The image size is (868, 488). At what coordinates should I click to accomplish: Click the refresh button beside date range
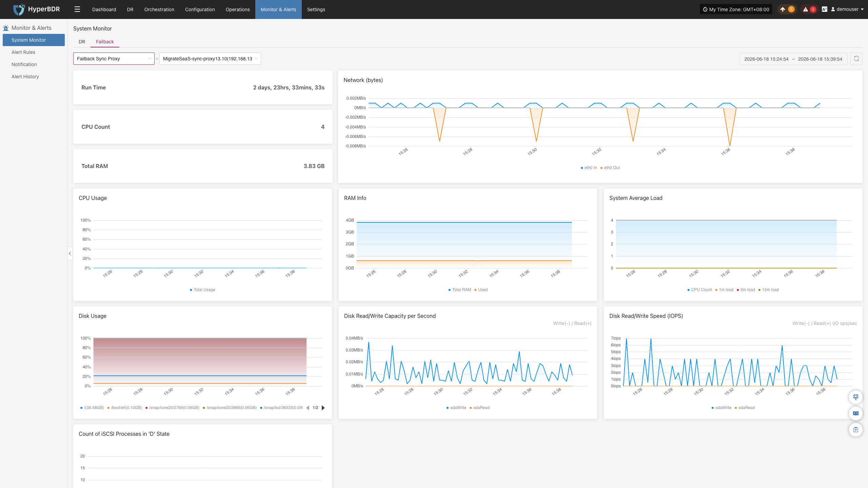tap(856, 59)
